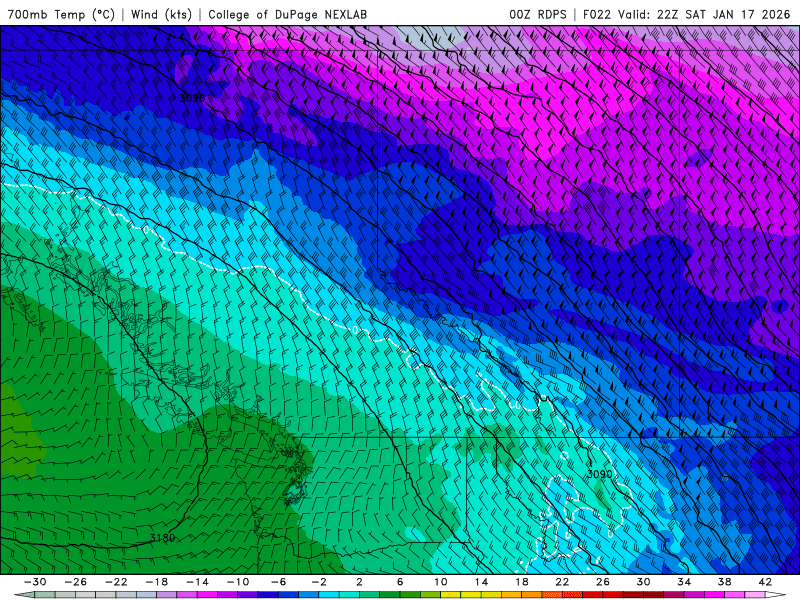Click the −10 colorbar label
The height and width of the screenshot is (600, 800).
238,582
